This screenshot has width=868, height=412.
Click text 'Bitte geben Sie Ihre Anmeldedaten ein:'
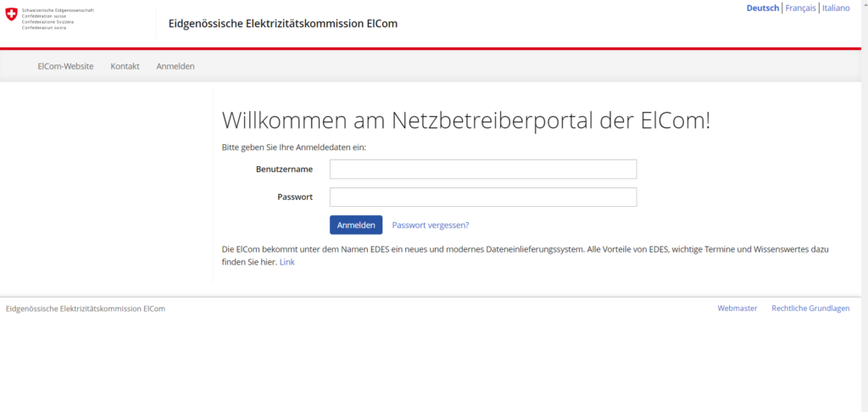click(x=294, y=148)
